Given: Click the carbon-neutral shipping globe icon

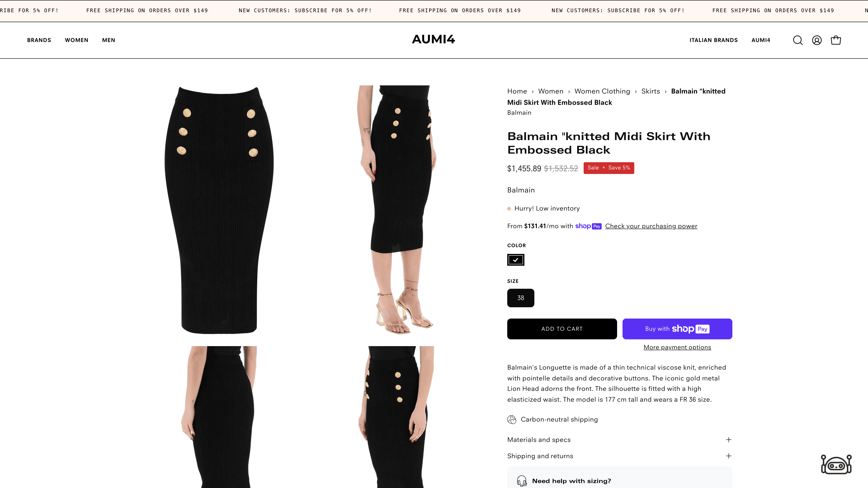Looking at the screenshot, I should (x=512, y=419).
